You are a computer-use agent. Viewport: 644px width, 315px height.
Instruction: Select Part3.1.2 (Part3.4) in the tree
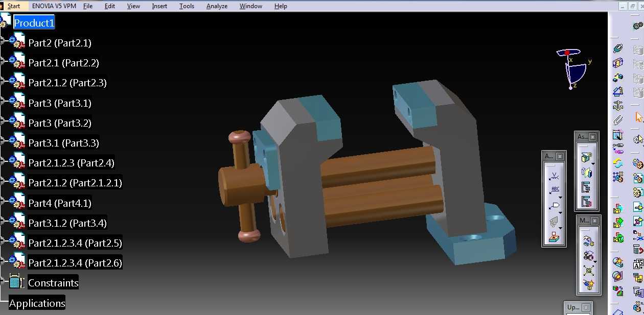pos(67,223)
